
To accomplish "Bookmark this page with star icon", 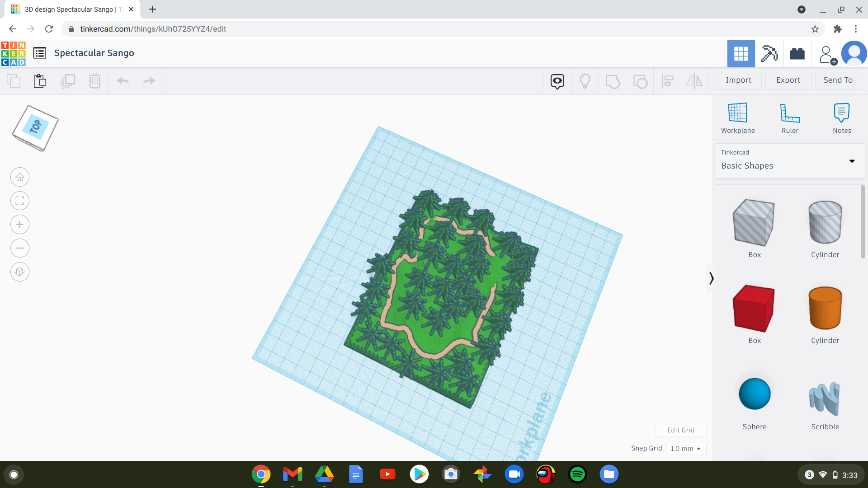I will click(815, 29).
